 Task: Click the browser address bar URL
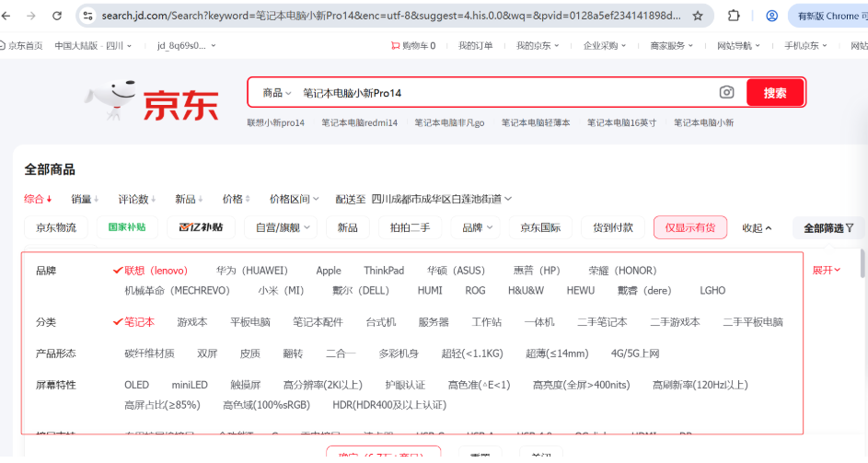click(391, 16)
